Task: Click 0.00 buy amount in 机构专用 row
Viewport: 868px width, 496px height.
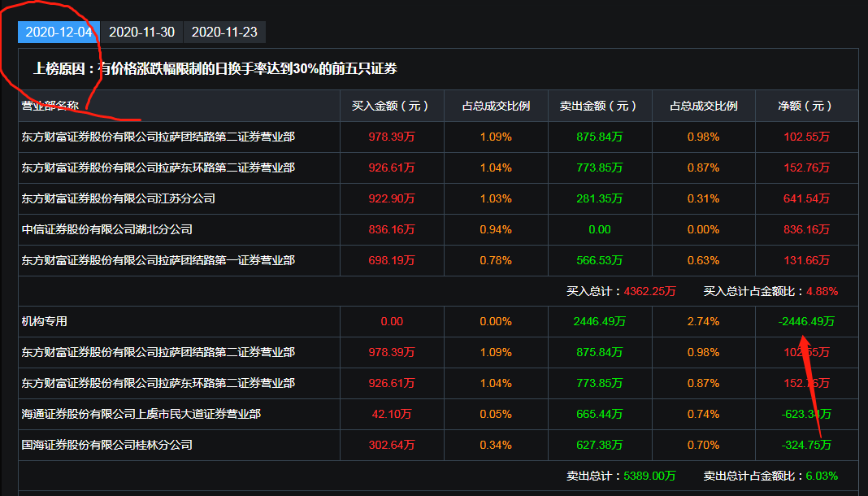Action: 392,321
